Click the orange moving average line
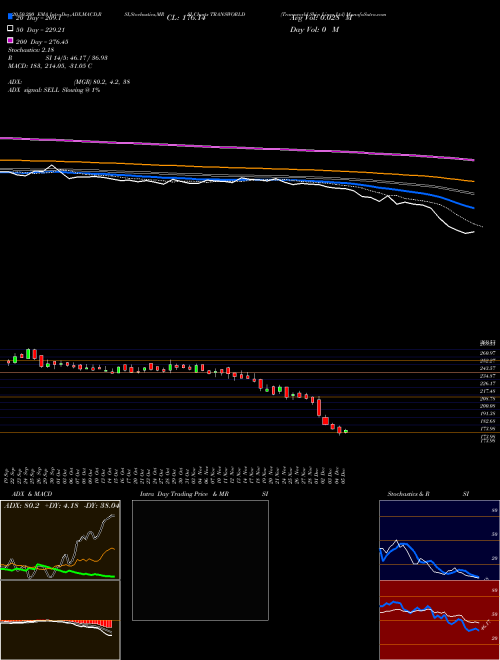500x660 pixels. 236,167
